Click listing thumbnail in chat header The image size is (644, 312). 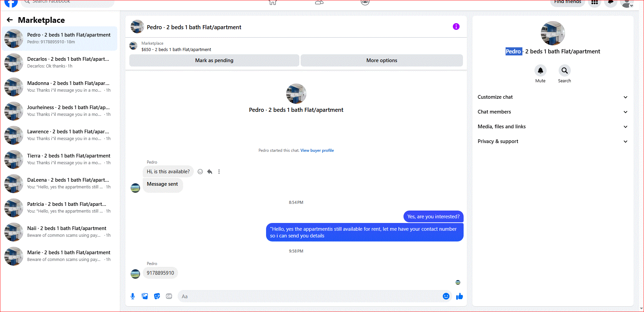pos(137,27)
